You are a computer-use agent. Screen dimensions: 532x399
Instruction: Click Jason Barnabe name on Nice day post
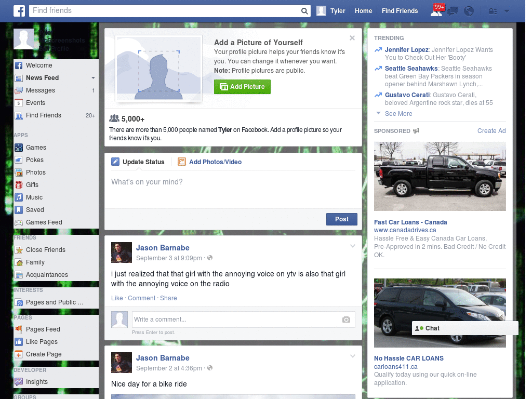coord(163,358)
